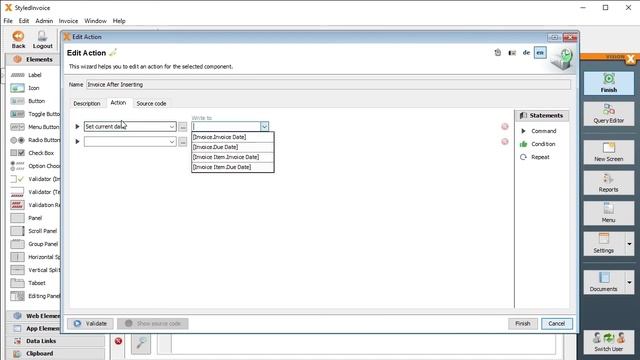Select the Group Panel element
This screenshot has width=640, height=360.
click(x=34, y=244)
